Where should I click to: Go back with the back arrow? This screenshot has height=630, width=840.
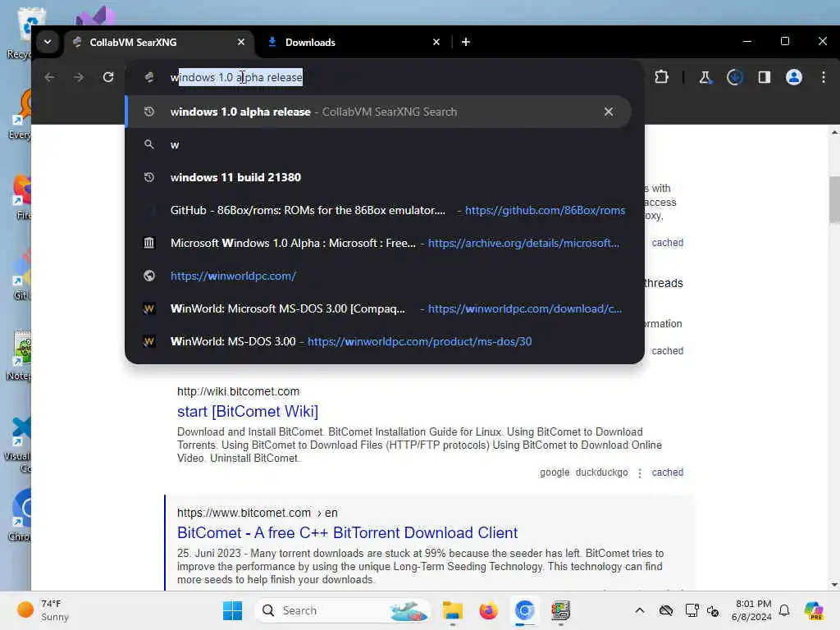[49, 77]
